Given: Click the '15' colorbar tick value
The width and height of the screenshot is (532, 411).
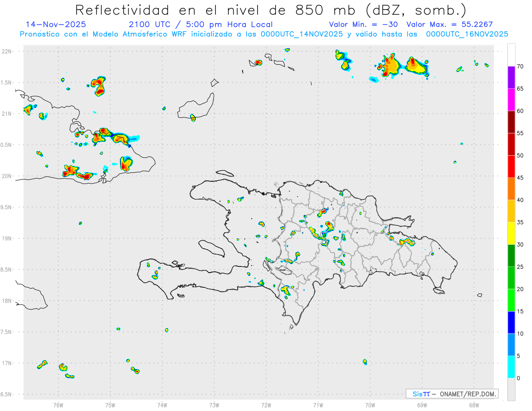Looking at the screenshot, I should coord(520,311).
